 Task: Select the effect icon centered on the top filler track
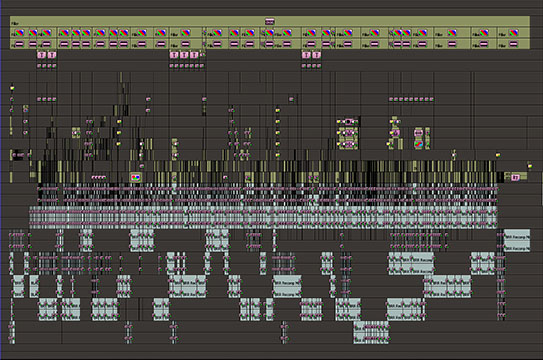click(x=270, y=21)
